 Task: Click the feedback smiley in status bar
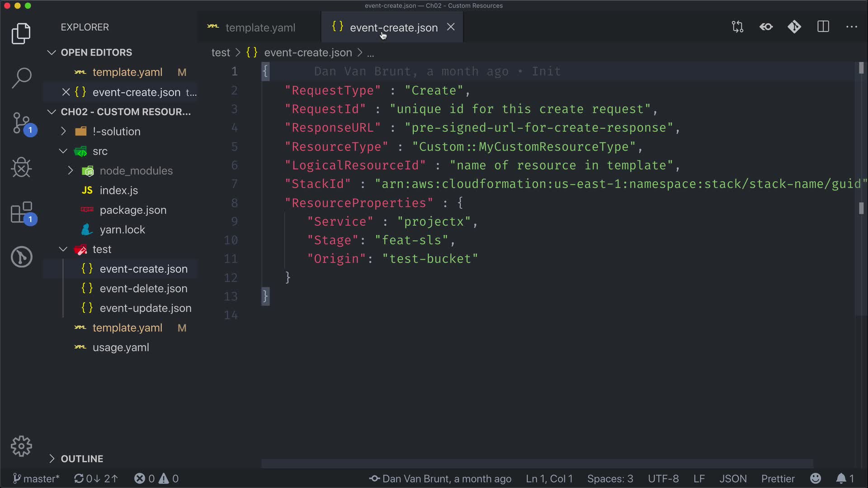(816, 479)
